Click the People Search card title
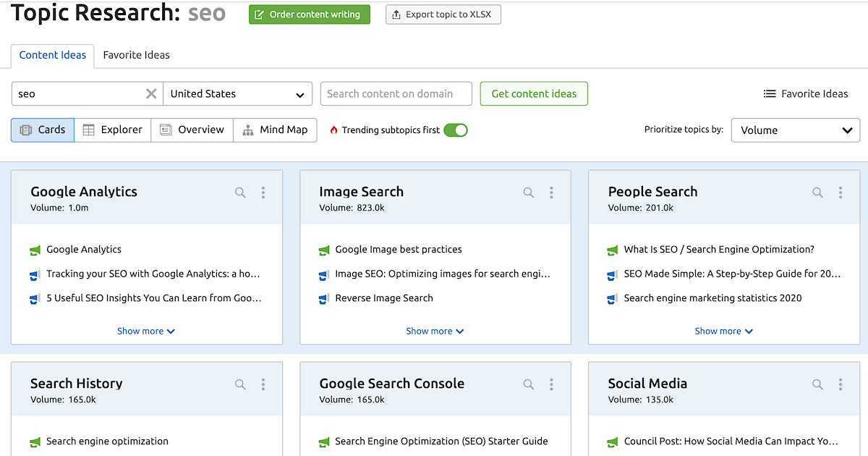The width and height of the screenshot is (868, 456). (653, 192)
